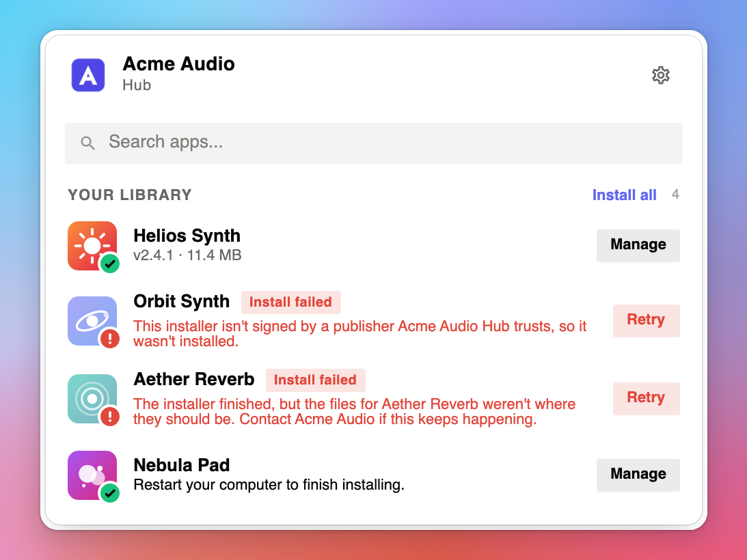Click the Orbit Synth title
Image resolution: width=747 pixels, height=560 pixels.
tap(182, 301)
